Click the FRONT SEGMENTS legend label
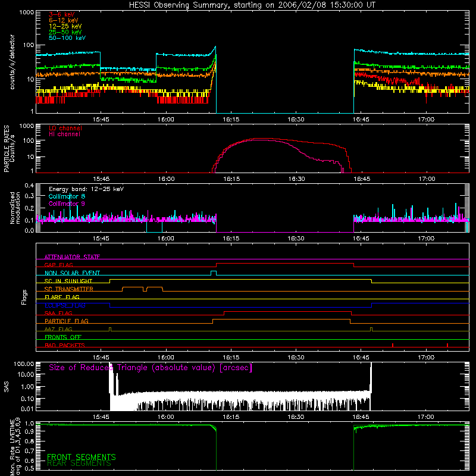 [x=82, y=457]
